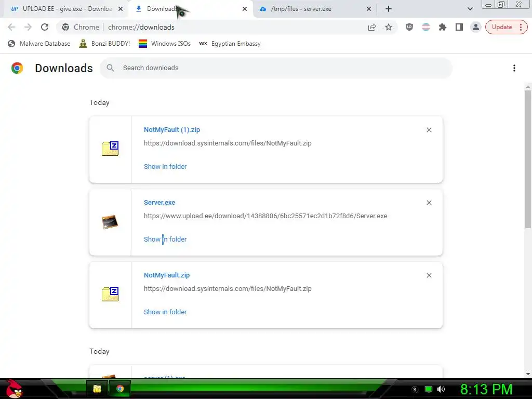Click the network monitor tray icon
The image size is (532, 399).
pos(429,389)
